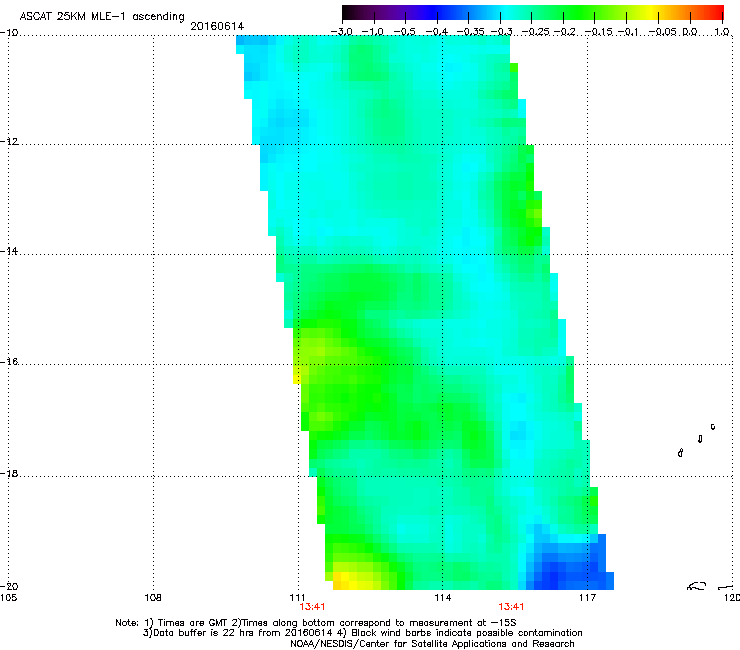Viewport: 740px width, 650px height.
Task: Click colorbar label -1.0
Action: point(372,32)
